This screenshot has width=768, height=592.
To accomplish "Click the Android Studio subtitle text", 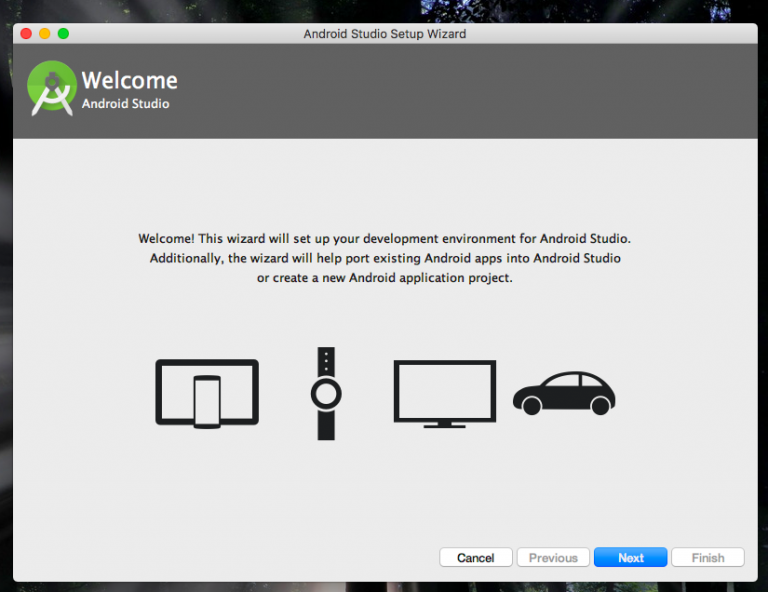I will (x=125, y=104).
